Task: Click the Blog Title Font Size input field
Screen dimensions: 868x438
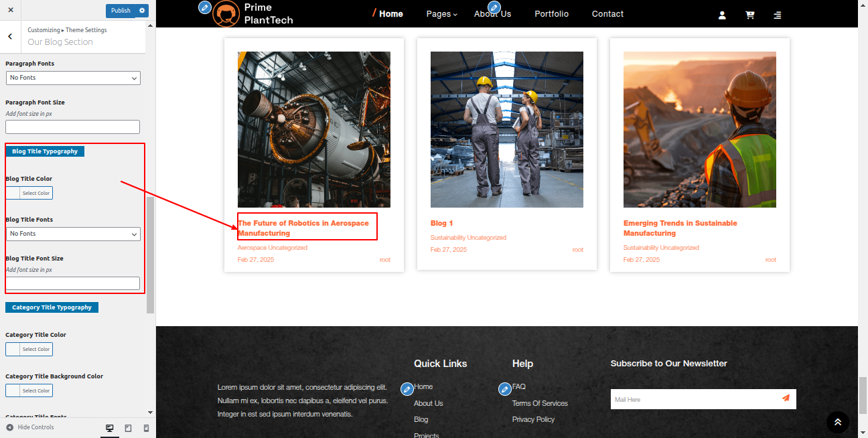Action: pyautogui.click(x=73, y=283)
